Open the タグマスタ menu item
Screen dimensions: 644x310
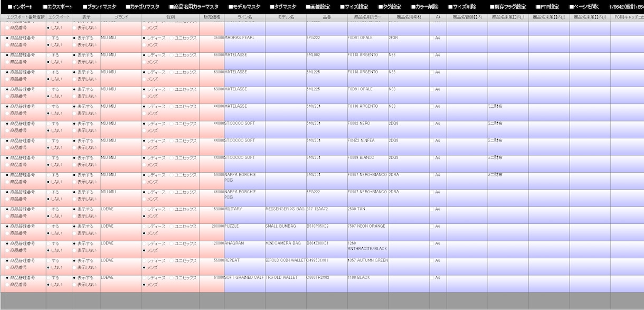pos(283,7)
